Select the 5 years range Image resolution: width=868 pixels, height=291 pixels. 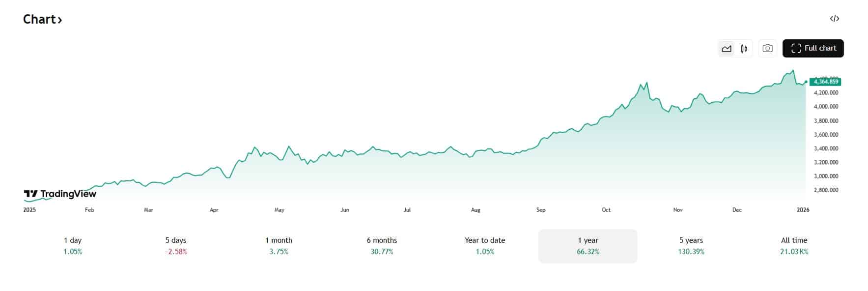click(x=691, y=246)
